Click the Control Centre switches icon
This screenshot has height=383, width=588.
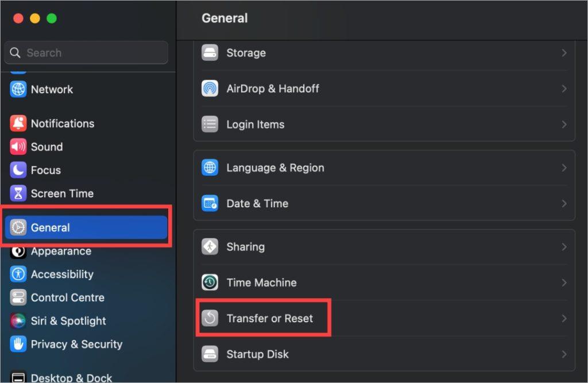[x=18, y=297]
